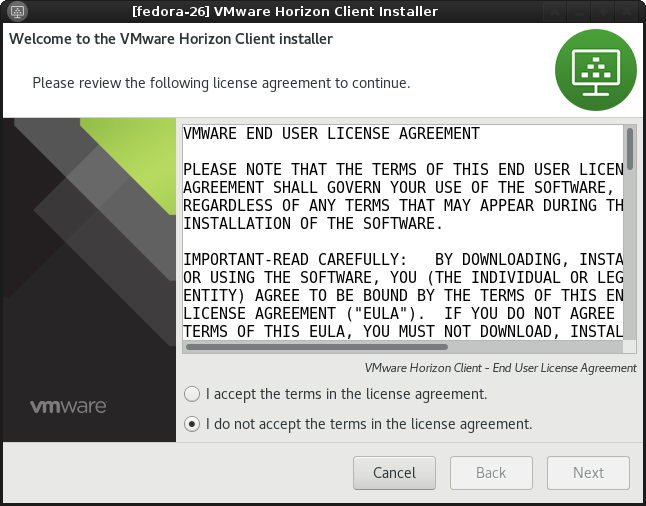Click the 'INSTALLATION OF THE SOFTWARE.' line
Screen dimensions: 646x506
[x=313, y=224]
